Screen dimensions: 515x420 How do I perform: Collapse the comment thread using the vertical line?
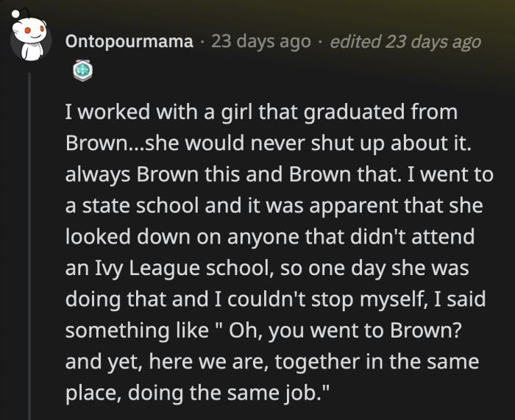click(x=29, y=246)
